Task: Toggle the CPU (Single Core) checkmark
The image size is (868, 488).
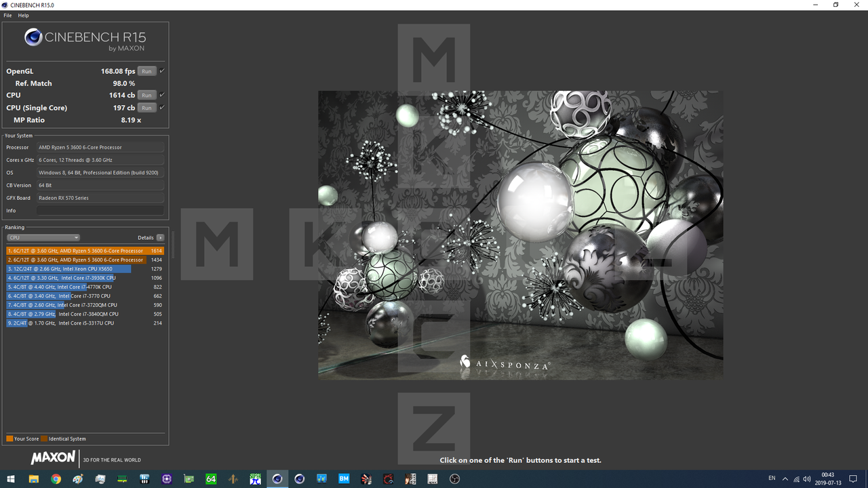Action: (162, 107)
